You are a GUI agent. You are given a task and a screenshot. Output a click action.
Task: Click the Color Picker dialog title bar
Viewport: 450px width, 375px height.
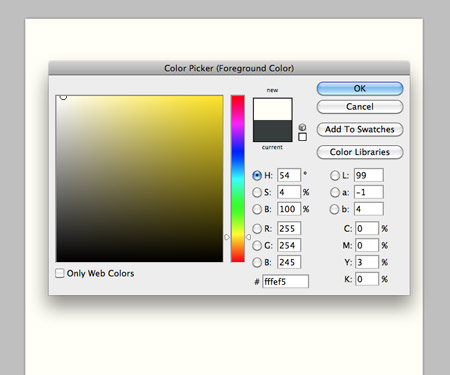click(229, 68)
